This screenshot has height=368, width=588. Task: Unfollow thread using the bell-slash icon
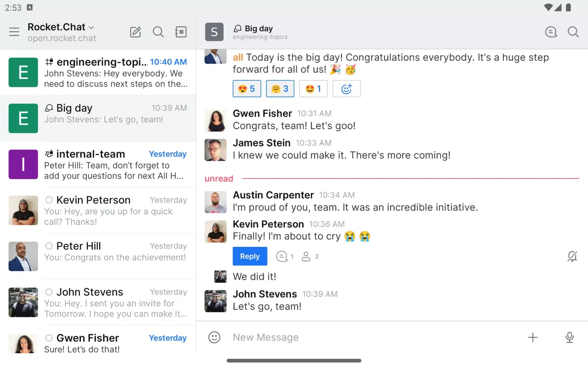tap(572, 256)
